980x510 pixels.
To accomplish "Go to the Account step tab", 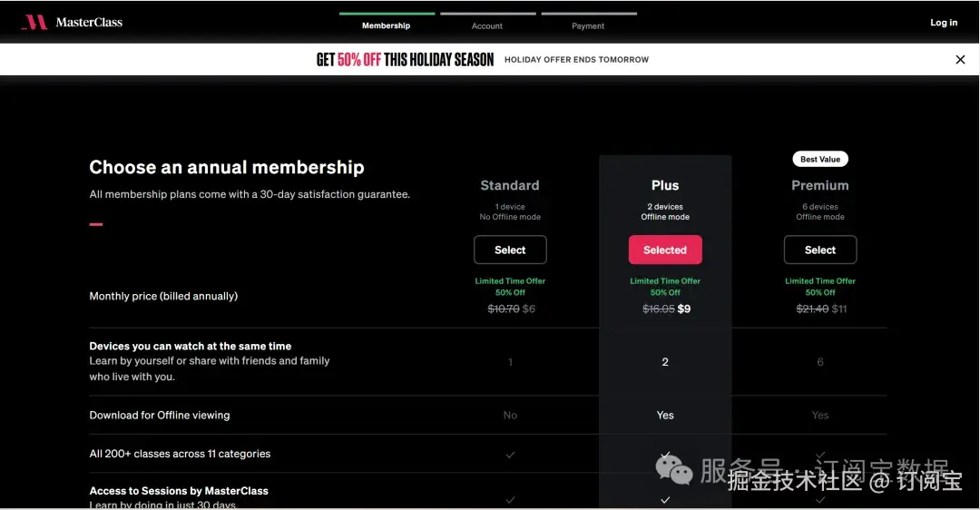I will pyautogui.click(x=487, y=25).
